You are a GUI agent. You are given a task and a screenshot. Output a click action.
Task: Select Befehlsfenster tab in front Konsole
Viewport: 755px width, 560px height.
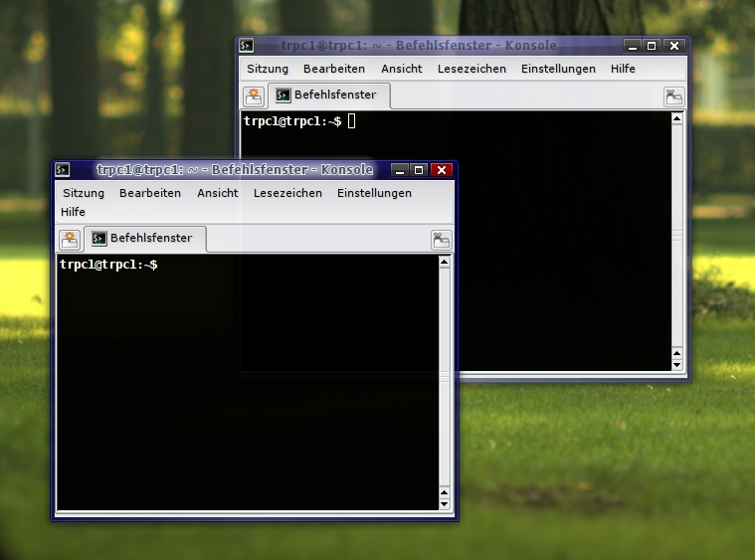(x=145, y=239)
